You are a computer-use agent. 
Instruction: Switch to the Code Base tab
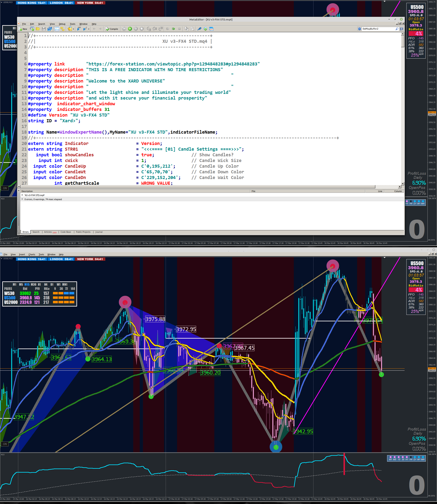65,232
